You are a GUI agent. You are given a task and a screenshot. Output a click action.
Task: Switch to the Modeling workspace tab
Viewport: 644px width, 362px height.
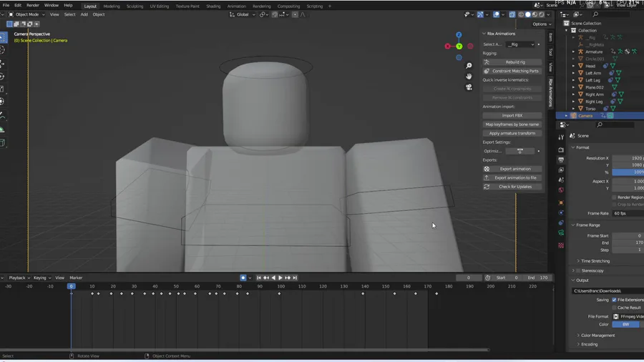point(112,6)
